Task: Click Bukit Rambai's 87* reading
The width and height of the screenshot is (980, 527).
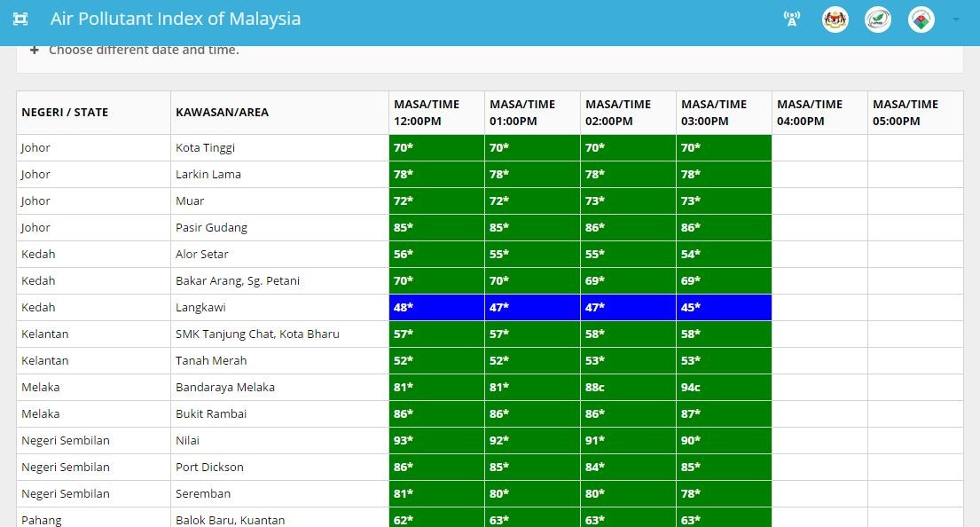Action: point(724,413)
